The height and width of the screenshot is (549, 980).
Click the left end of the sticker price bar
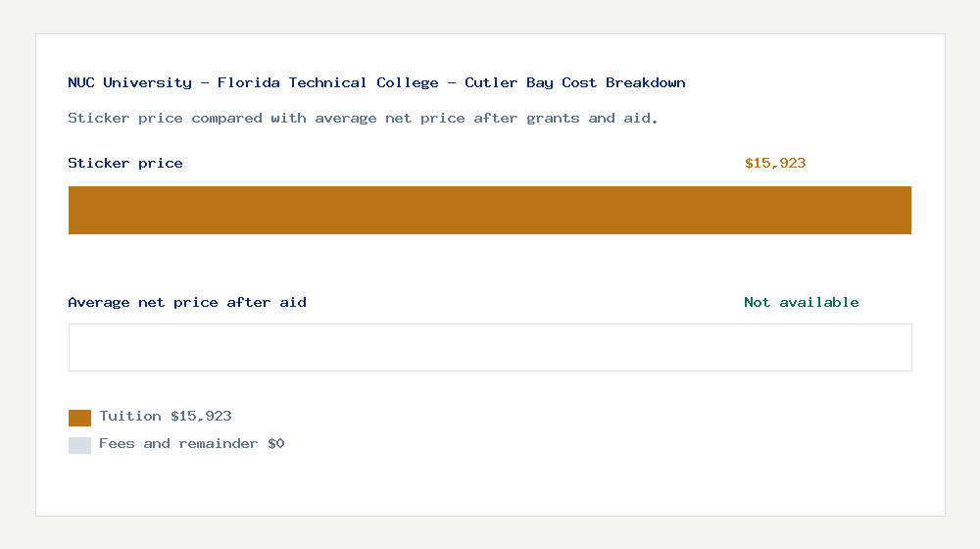click(x=76, y=210)
